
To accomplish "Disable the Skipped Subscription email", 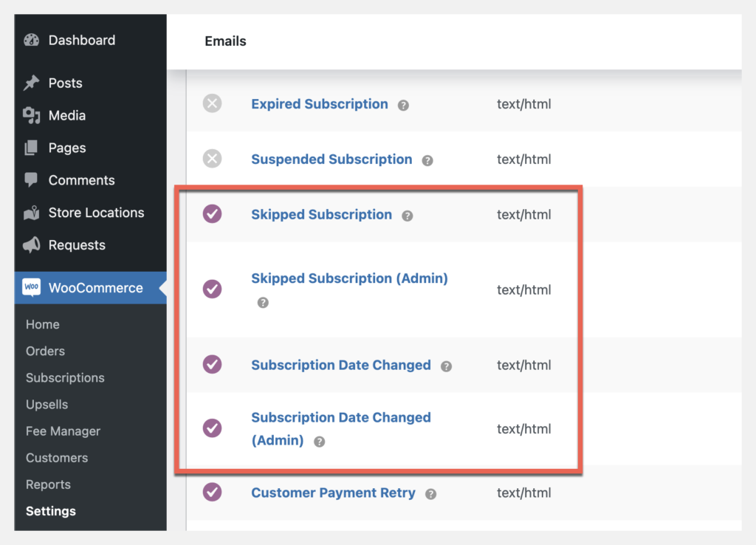I will pyautogui.click(x=212, y=214).
